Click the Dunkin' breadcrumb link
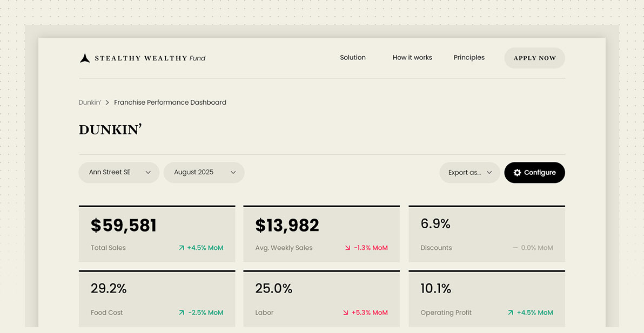The width and height of the screenshot is (644, 333). tap(90, 103)
